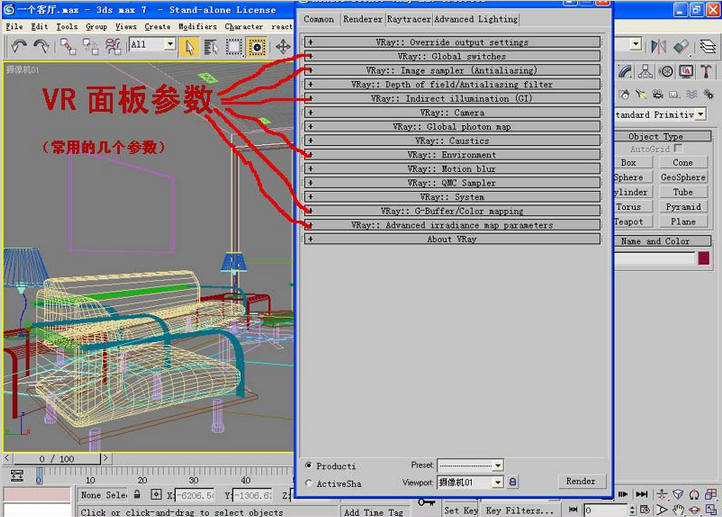Expand VRay Camera rollout
The image size is (722, 517).
(452, 113)
